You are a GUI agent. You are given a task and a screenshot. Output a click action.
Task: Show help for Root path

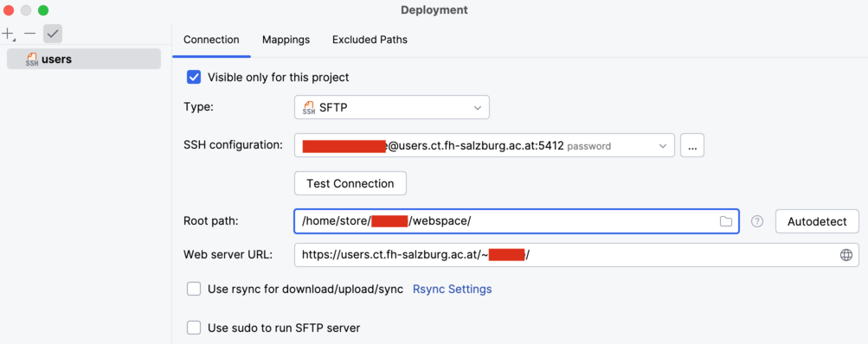[x=757, y=222]
